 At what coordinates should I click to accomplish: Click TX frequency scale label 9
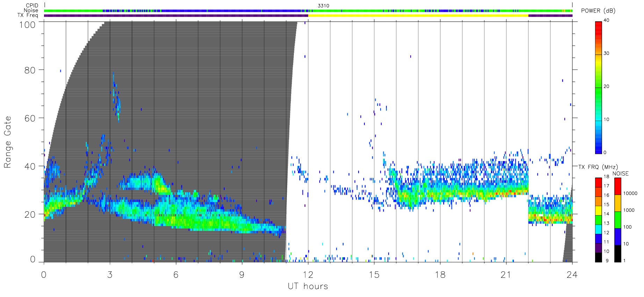click(607, 261)
